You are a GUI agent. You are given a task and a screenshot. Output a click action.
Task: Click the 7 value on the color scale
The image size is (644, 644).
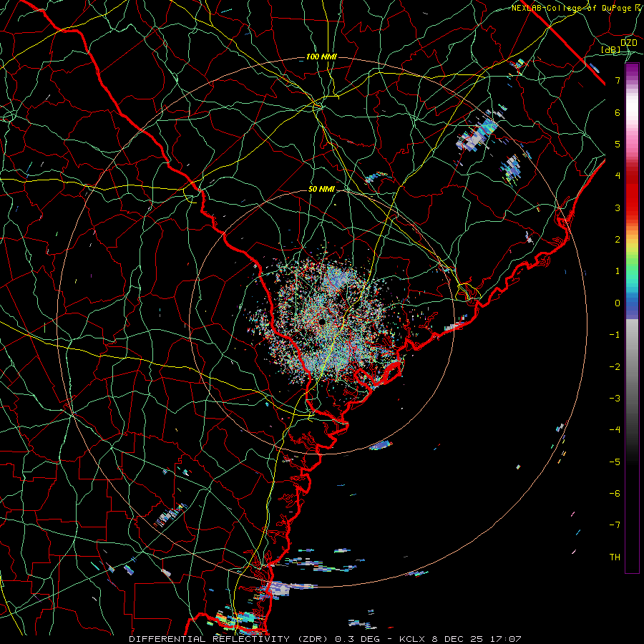tap(618, 80)
